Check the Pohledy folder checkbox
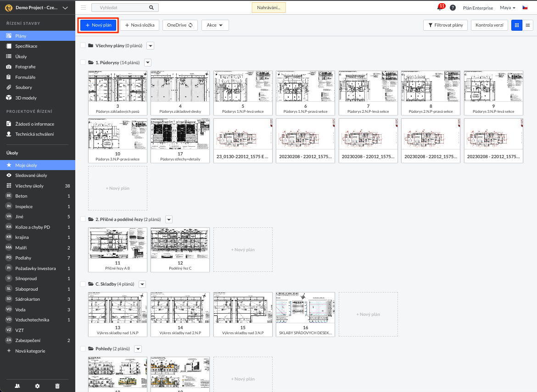Image resolution: width=537 pixels, height=392 pixels. [83, 348]
